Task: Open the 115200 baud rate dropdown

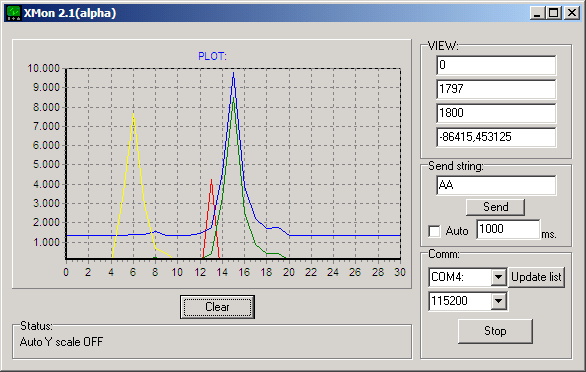Action: tap(499, 301)
